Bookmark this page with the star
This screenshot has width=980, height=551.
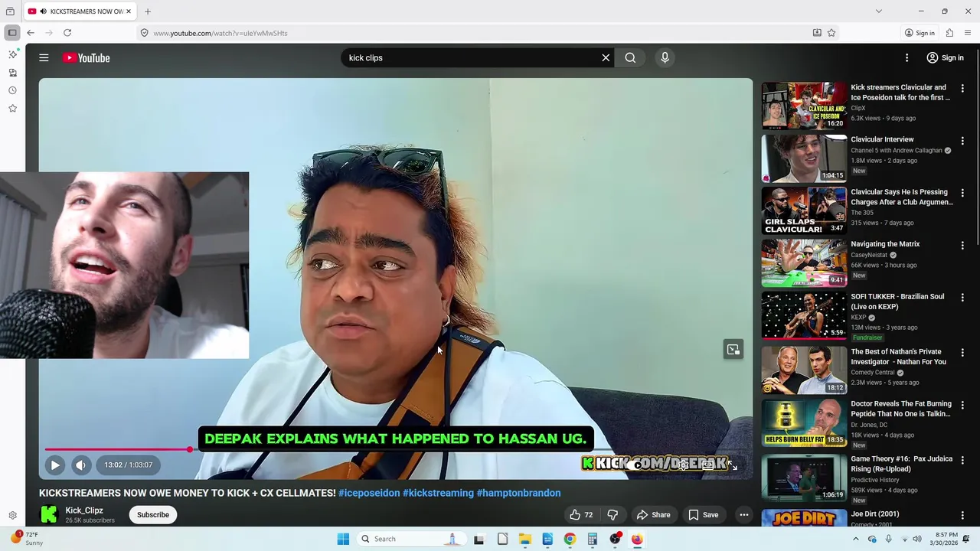831,33
